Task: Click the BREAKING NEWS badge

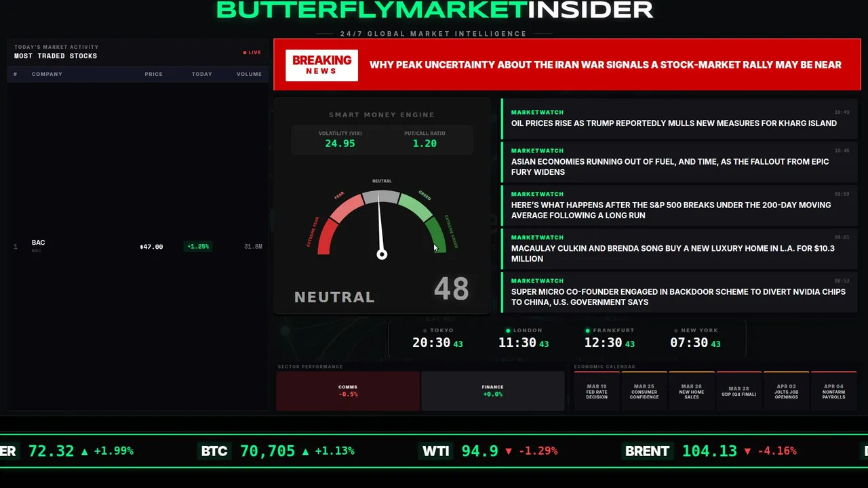Action: tap(321, 65)
